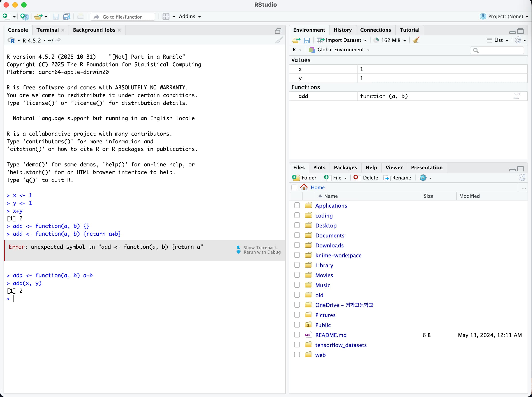Switch to the Terminal tab
The height and width of the screenshot is (397, 532).
[47, 30]
